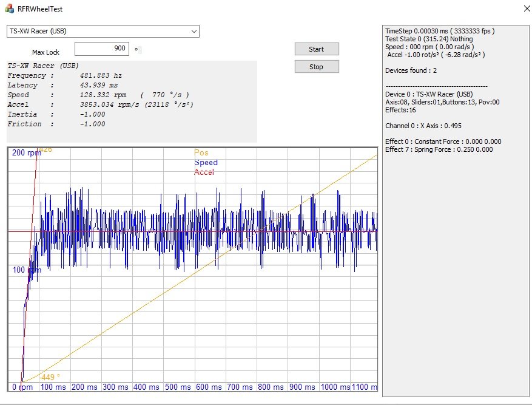Close the RFRWheelTest window
The image size is (532, 405).
coord(526,9)
